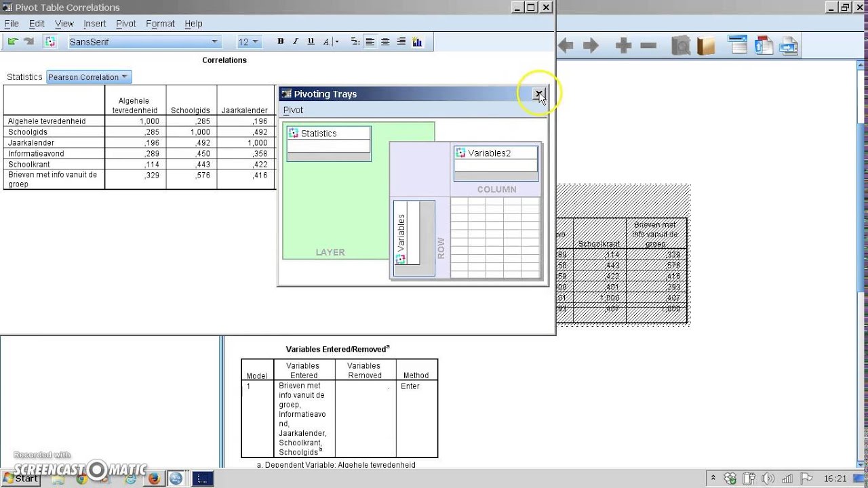Select the Algehele tevredenheid row label
868x488 pixels.
click(54, 121)
